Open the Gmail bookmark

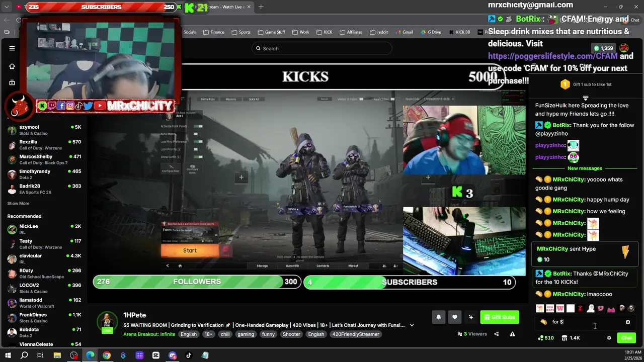click(x=404, y=32)
